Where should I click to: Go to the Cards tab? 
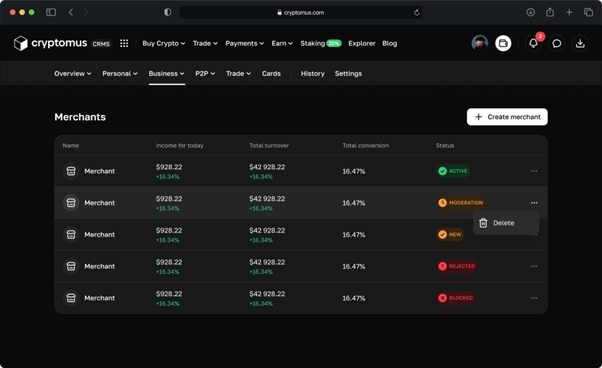tap(271, 73)
